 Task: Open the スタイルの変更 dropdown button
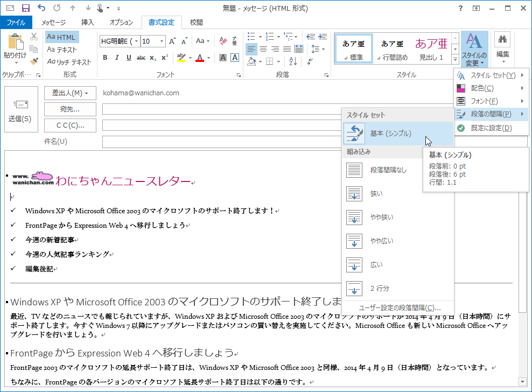coord(474,50)
